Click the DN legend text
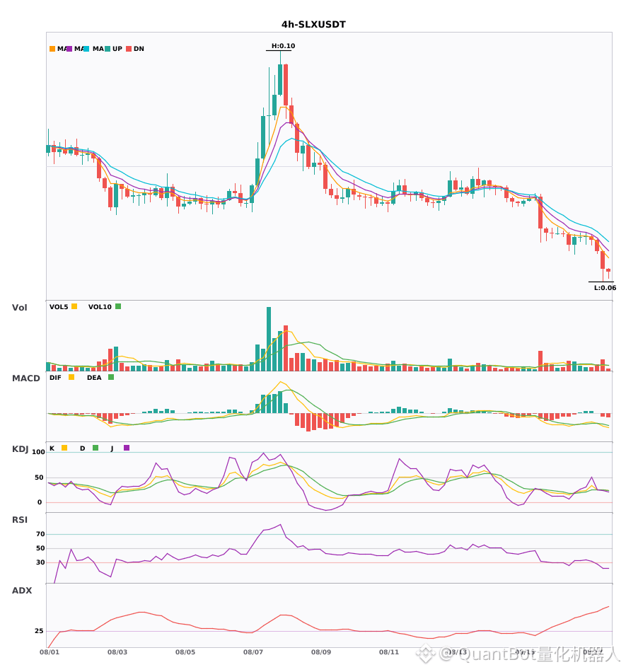Screen dimensions: 626x672 point(139,49)
